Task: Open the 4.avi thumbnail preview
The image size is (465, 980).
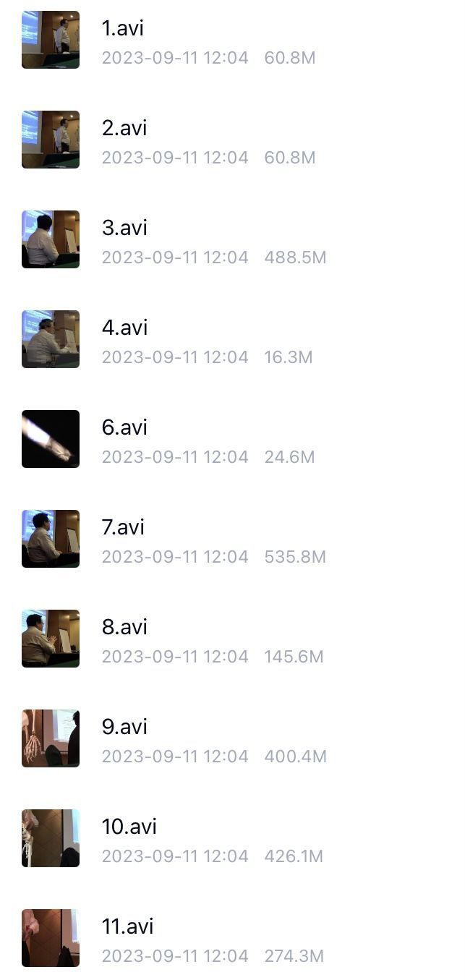Action: click(x=51, y=339)
